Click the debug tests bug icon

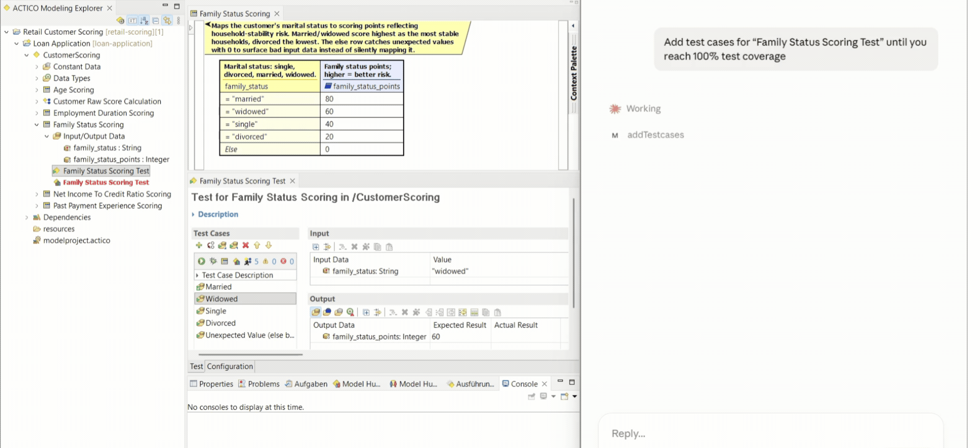coord(213,261)
